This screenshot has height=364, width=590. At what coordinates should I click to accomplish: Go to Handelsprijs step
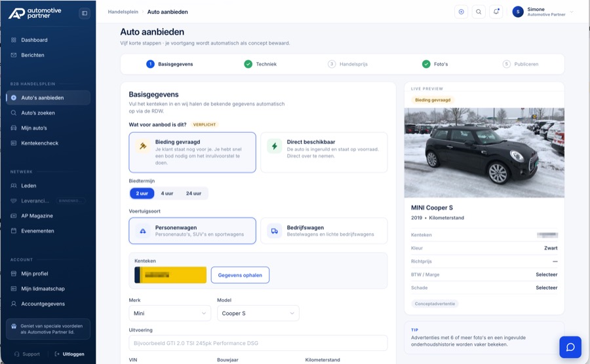point(347,64)
